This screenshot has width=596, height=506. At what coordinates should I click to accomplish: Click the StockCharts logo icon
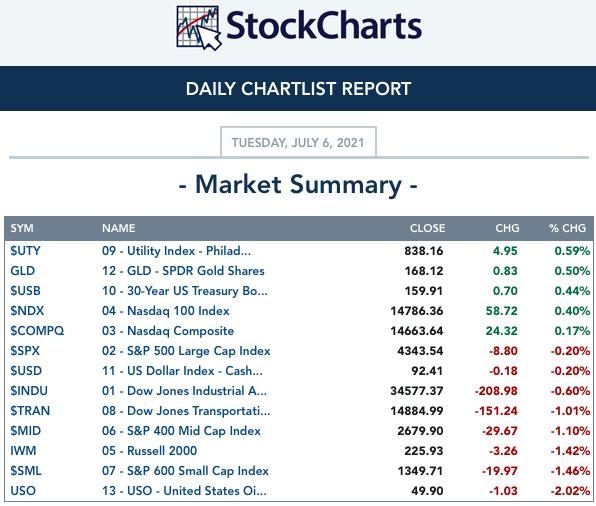(199, 28)
